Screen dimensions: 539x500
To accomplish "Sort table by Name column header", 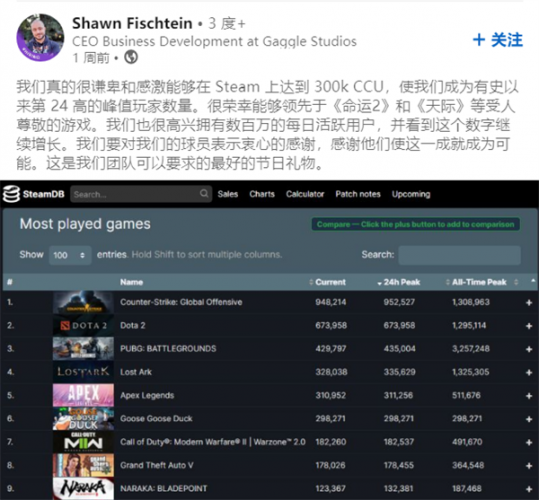I will [x=132, y=282].
